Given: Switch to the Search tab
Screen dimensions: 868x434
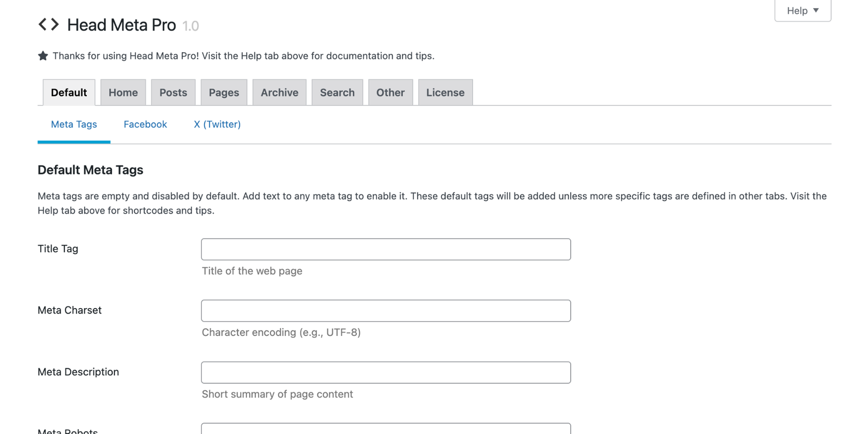Looking at the screenshot, I should (x=337, y=92).
